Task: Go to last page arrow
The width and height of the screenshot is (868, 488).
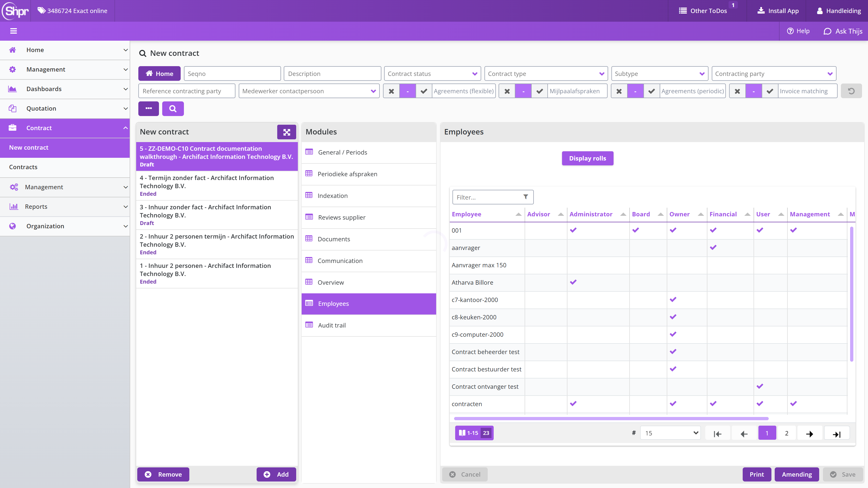Action: coord(837,434)
